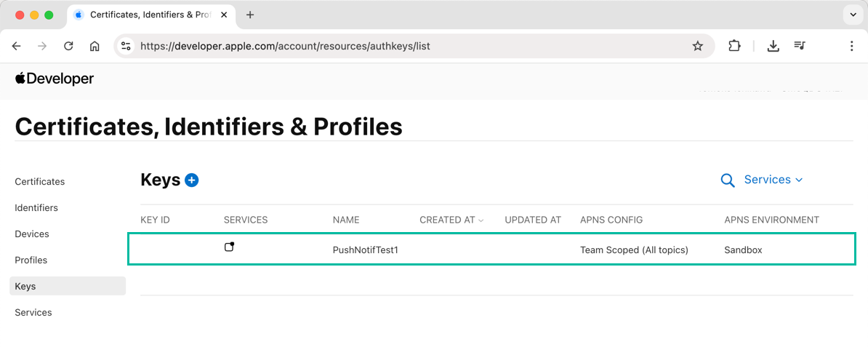The image size is (868, 347).
Task: Open the tab list chevron dropdown
Action: 852,15
